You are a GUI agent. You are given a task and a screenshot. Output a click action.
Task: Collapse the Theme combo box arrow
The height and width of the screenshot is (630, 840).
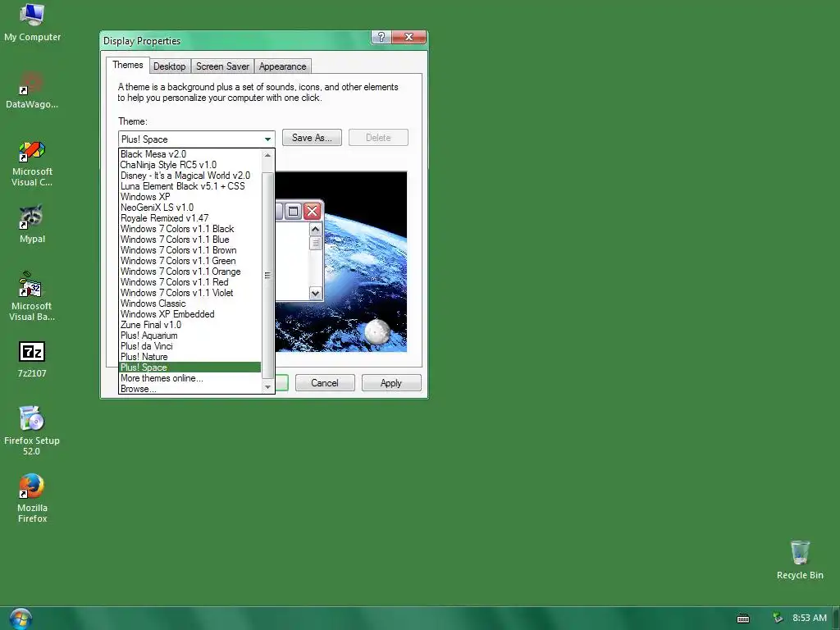click(x=267, y=139)
